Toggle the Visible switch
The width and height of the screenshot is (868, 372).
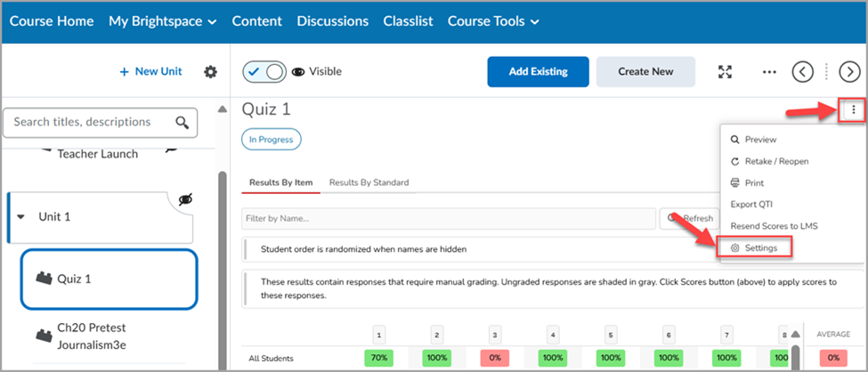(x=264, y=71)
